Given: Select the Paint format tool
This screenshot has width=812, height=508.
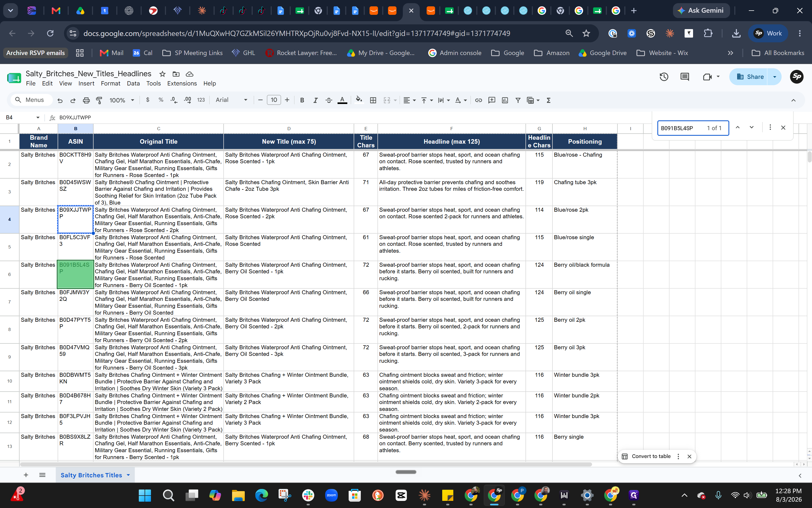Looking at the screenshot, I should [x=99, y=100].
